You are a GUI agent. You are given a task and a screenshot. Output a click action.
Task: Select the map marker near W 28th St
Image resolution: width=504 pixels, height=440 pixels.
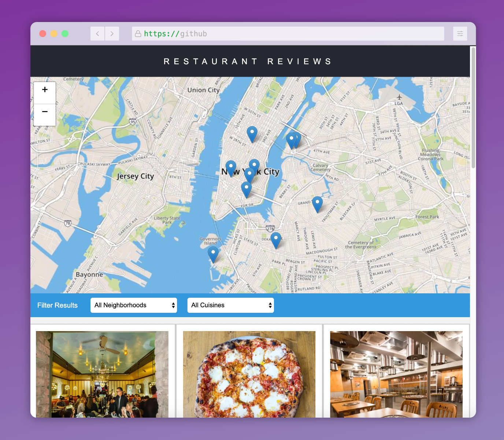pyautogui.click(x=252, y=133)
